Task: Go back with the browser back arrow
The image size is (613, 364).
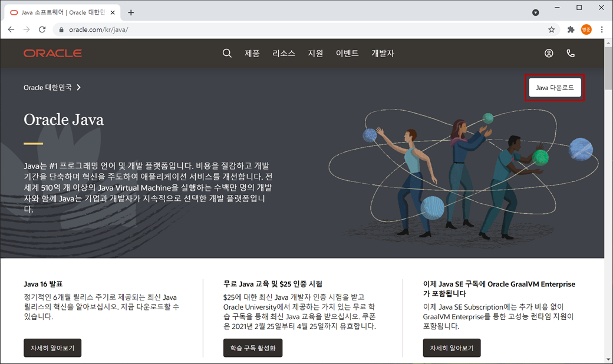Action: (x=11, y=29)
